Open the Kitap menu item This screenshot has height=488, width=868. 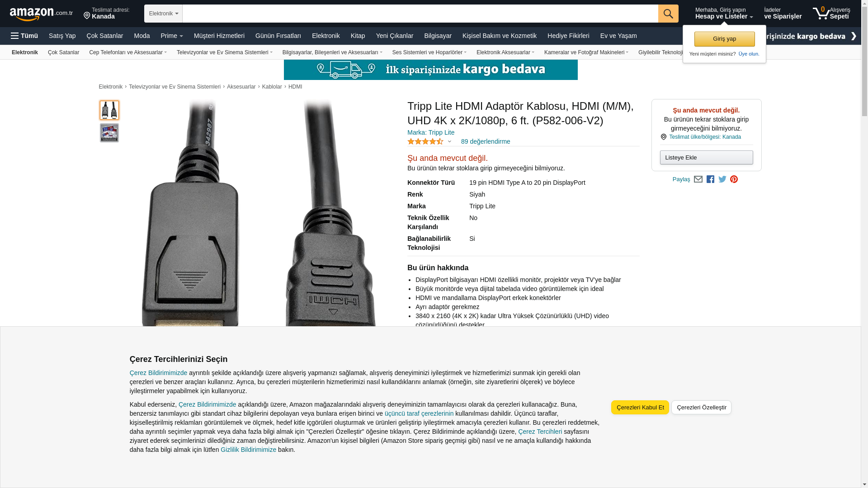pyautogui.click(x=358, y=36)
